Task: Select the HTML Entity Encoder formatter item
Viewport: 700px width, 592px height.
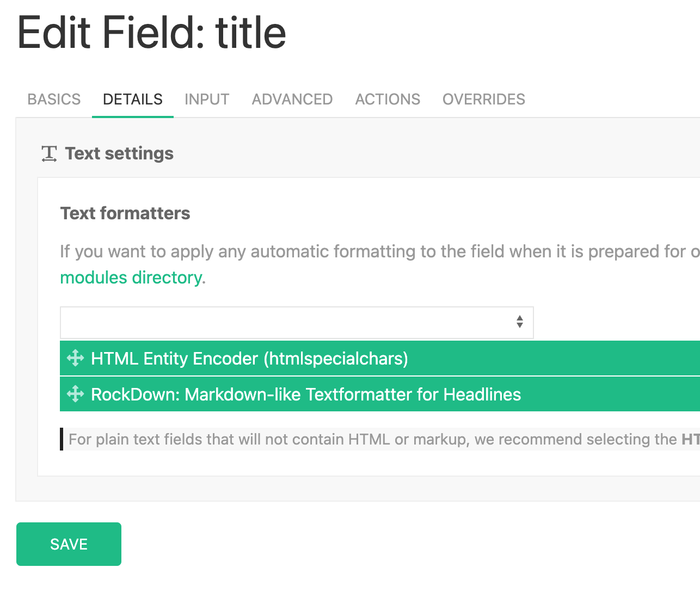Action: (x=249, y=359)
